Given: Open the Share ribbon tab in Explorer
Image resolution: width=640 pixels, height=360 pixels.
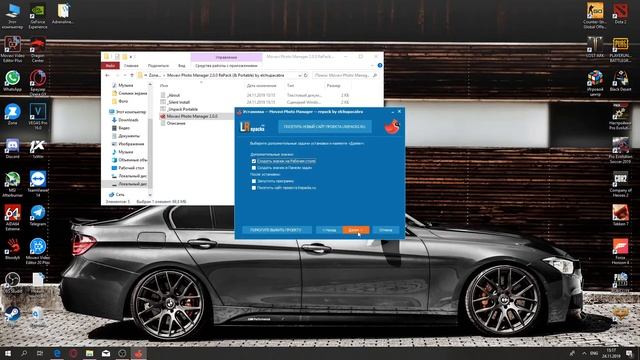Looking at the screenshot, I should 158,66.
